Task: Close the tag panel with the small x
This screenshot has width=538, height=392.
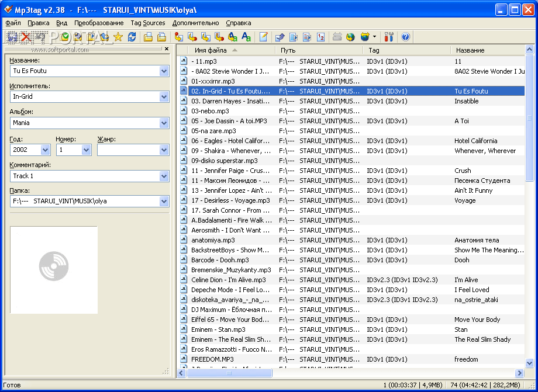Action: pyautogui.click(x=167, y=48)
